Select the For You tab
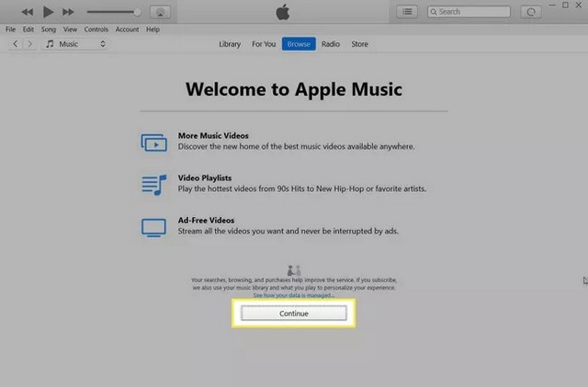588x387 pixels. (264, 44)
